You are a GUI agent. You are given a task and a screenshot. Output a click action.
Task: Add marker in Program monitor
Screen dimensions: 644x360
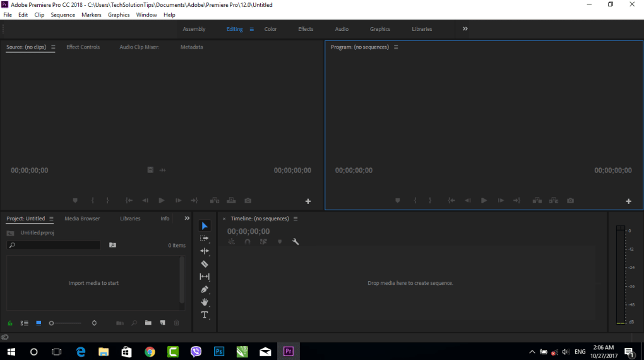(398, 201)
